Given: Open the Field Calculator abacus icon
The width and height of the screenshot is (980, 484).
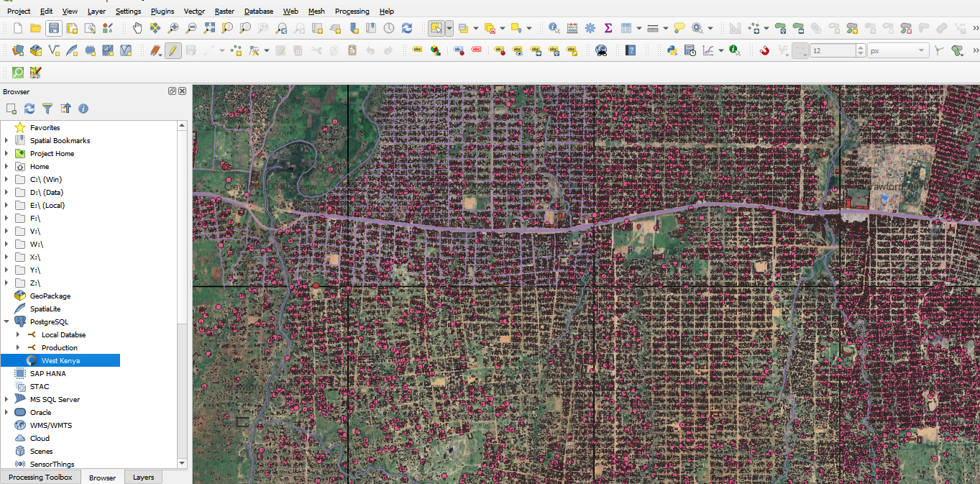Looking at the screenshot, I should 572,28.
